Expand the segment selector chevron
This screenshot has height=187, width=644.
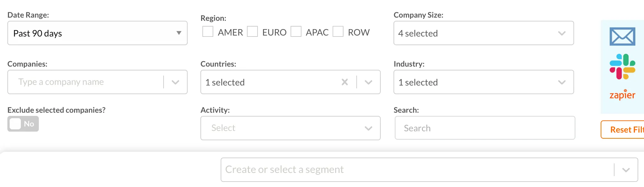point(626,170)
